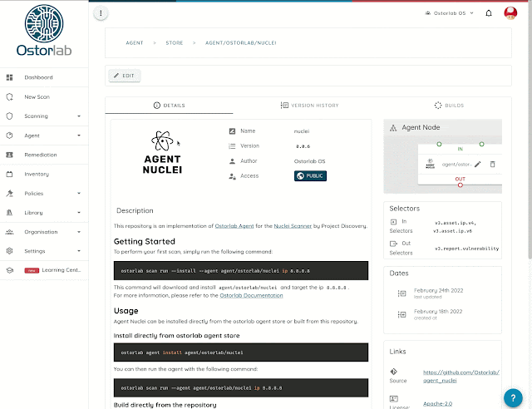The height and width of the screenshot is (409, 532).
Task: Open the Ostorlab Agent link
Action: pyautogui.click(x=234, y=226)
